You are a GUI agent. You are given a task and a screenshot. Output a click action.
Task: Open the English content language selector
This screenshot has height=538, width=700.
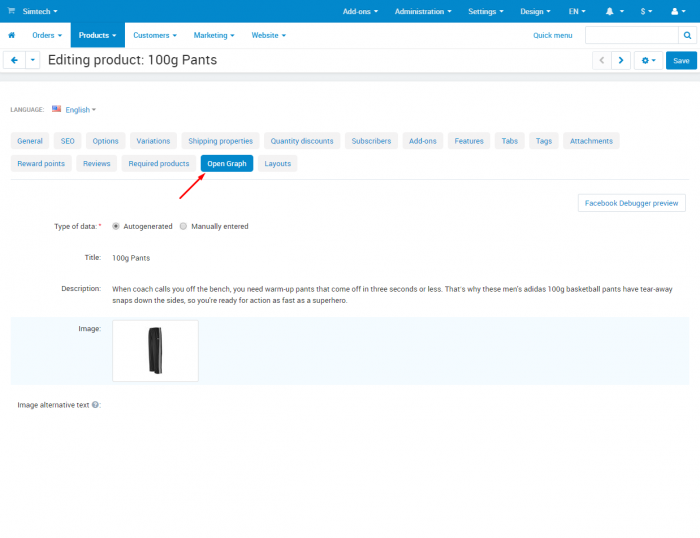pos(80,110)
